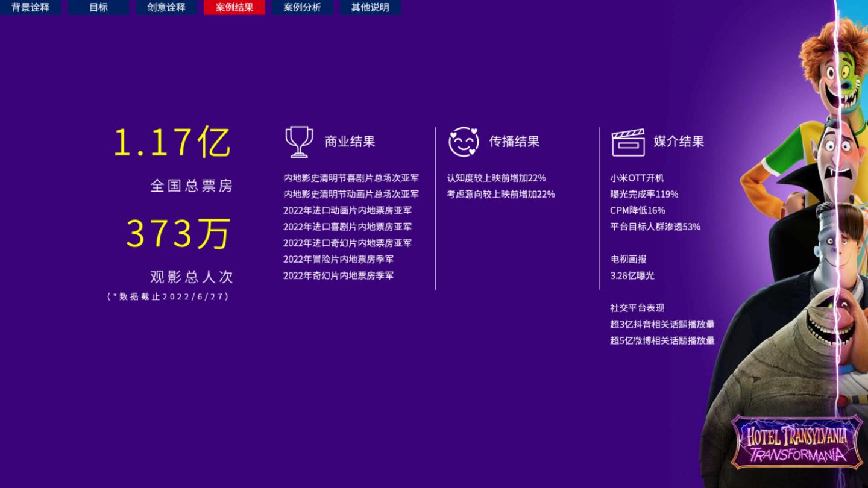
Task: Click the clapperboard icon beside 媒介结果
Action: 628,142
